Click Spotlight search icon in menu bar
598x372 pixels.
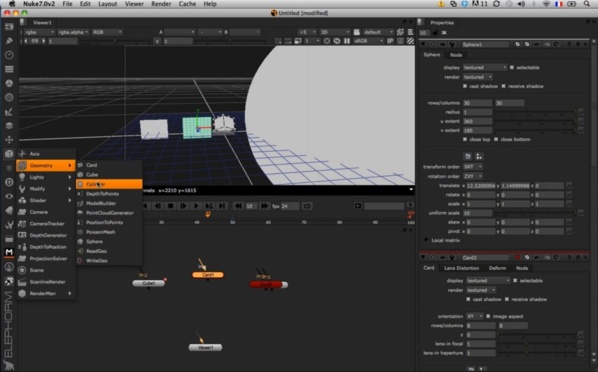pos(587,4)
